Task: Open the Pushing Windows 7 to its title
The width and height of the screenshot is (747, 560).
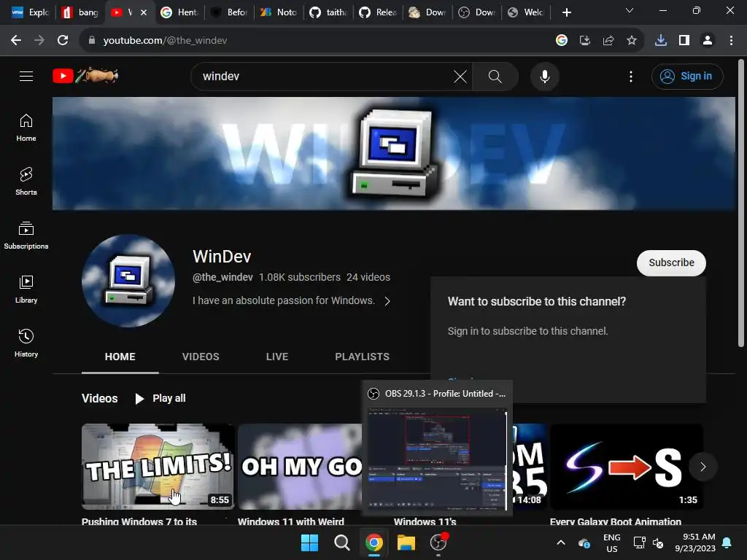Action: (x=139, y=521)
